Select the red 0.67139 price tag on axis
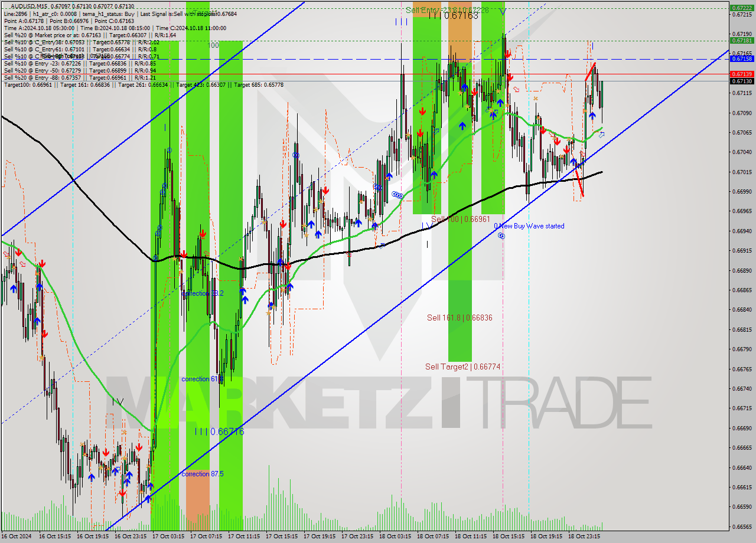Image resolution: width=756 pixels, height=543 pixels. [x=742, y=74]
